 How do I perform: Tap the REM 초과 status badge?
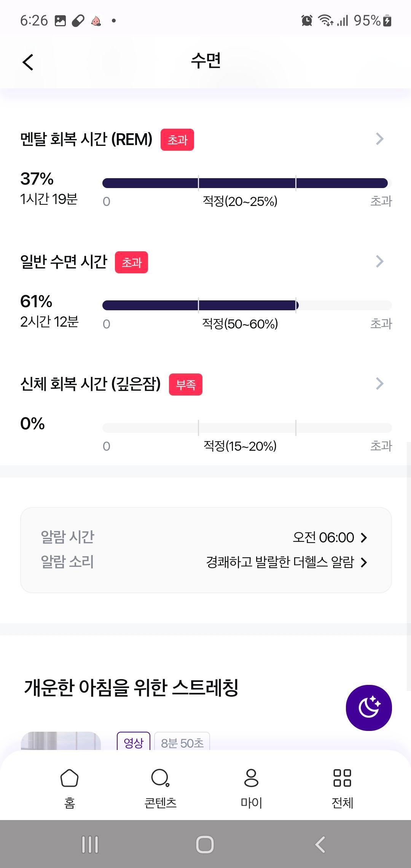177,140
